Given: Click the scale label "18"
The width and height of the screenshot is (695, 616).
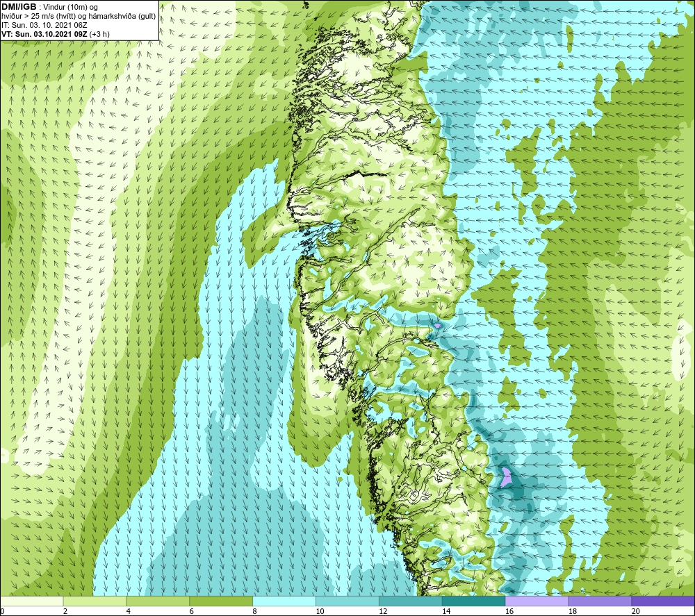Looking at the screenshot, I should 572,611.
